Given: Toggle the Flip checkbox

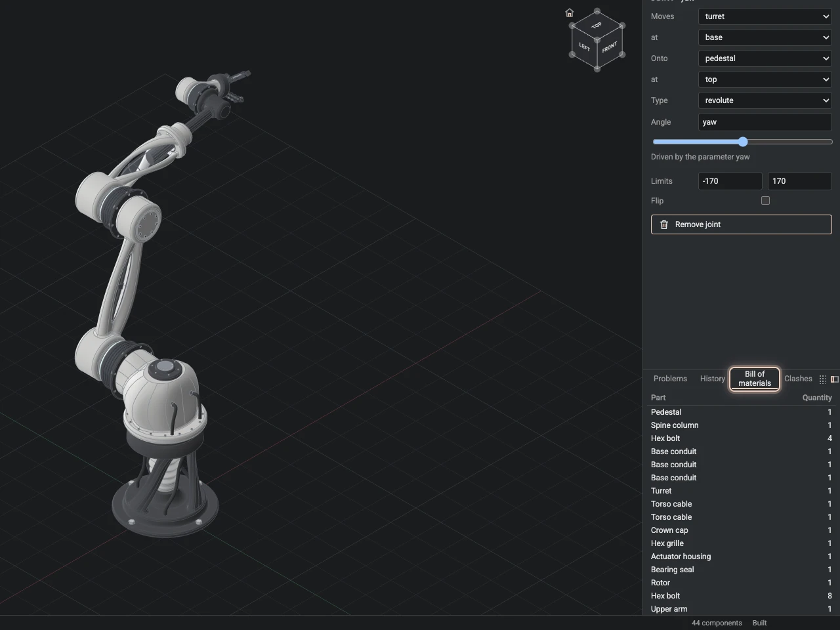Looking at the screenshot, I should pos(765,201).
